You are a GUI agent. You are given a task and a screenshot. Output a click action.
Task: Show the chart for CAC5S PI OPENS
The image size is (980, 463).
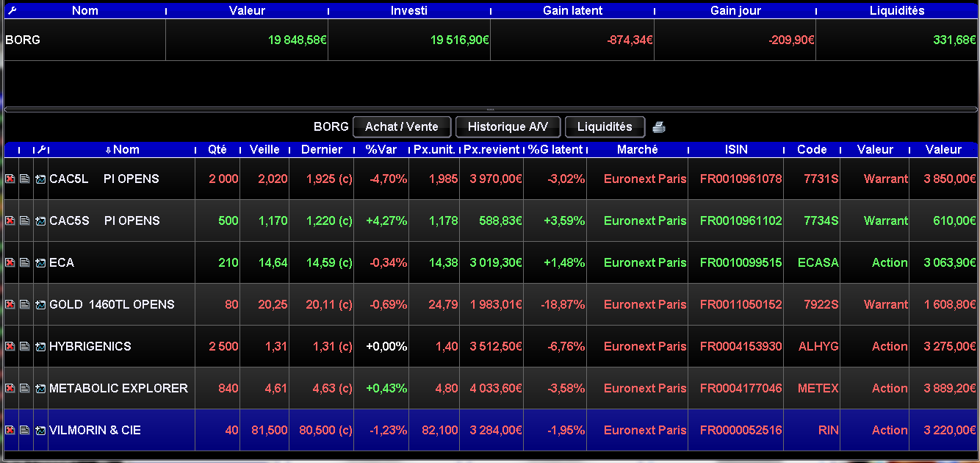coord(40,220)
